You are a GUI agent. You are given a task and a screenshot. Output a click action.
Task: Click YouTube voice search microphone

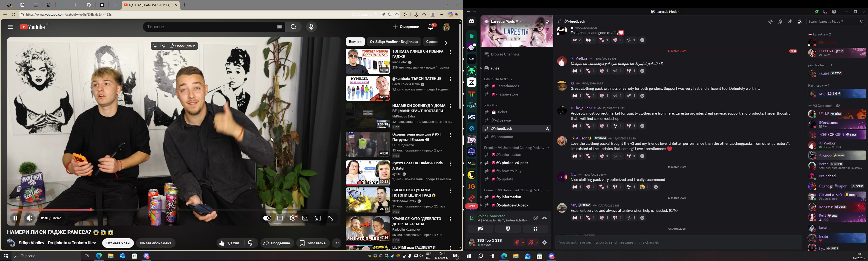click(311, 27)
